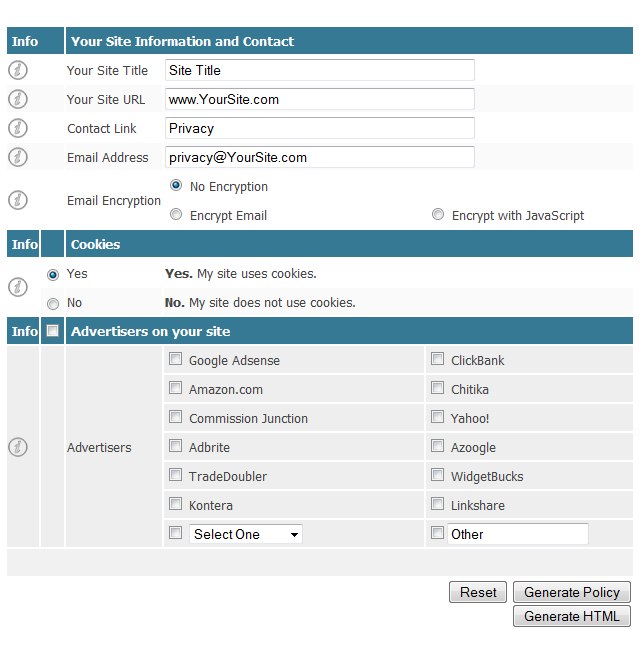Select the Encrypt Email radio option

[x=176, y=215]
